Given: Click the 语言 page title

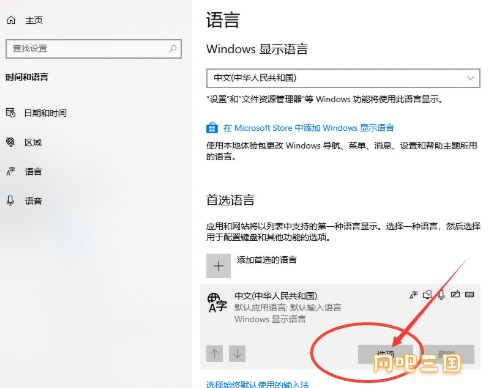Looking at the screenshot, I should click(x=223, y=20).
